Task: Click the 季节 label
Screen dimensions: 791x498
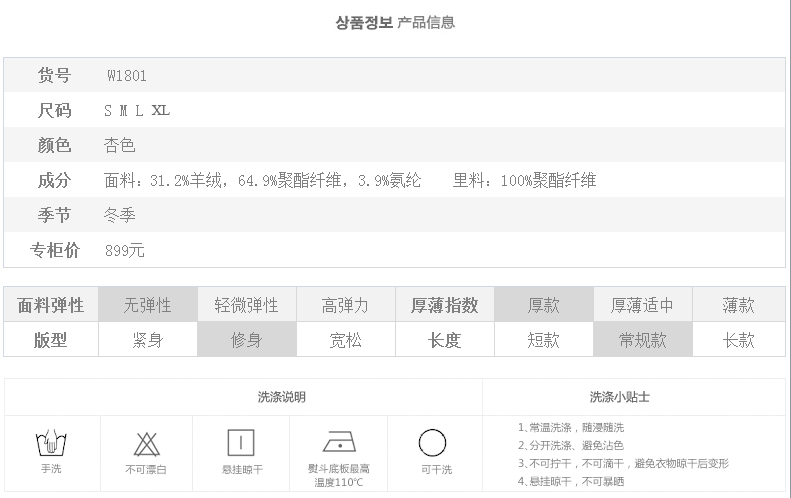Action: pos(54,215)
